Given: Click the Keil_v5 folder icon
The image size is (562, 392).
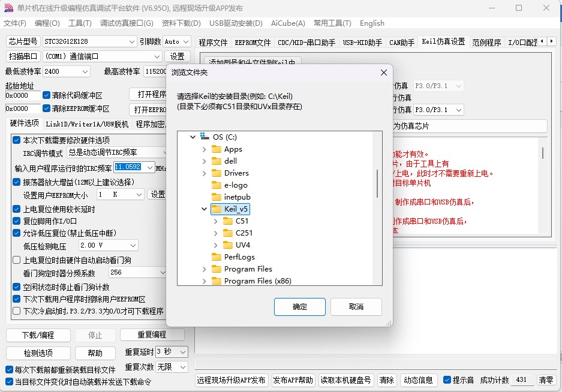Looking at the screenshot, I should (x=216, y=209).
